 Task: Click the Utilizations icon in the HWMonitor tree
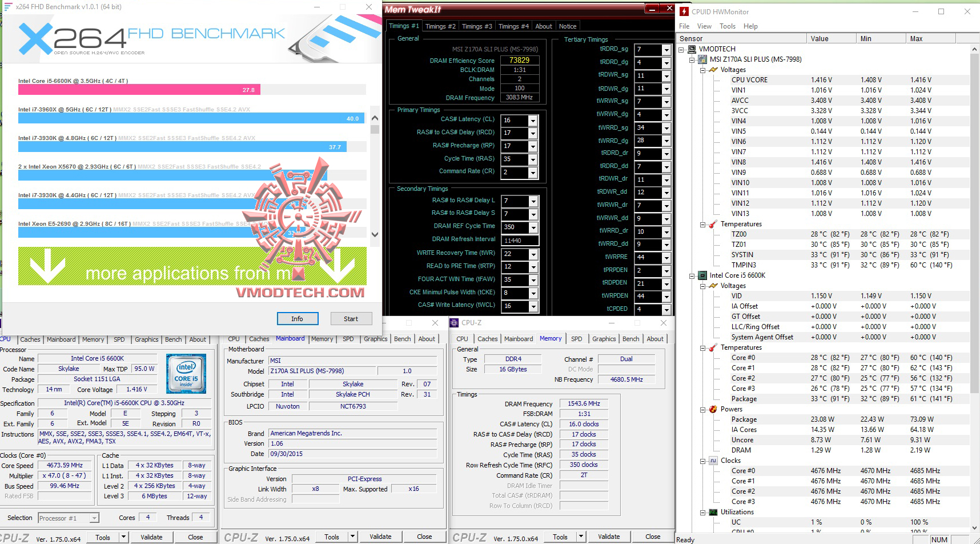coord(713,512)
